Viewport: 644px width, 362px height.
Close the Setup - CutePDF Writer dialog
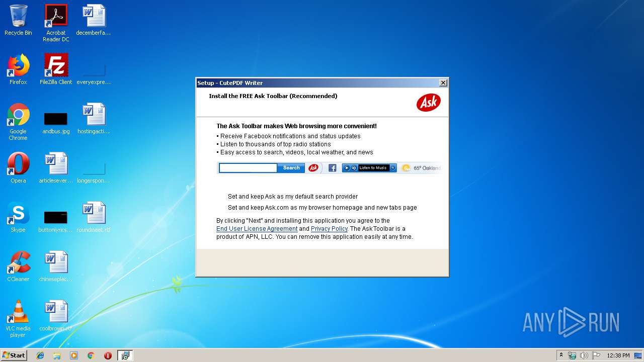(443, 83)
